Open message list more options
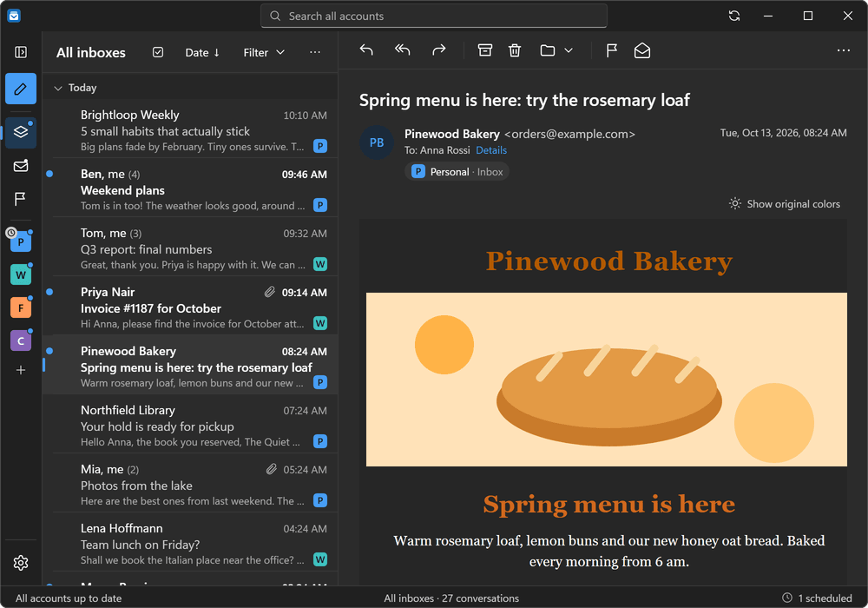This screenshot has width=868, height=608. pyautogui.click(x=315, y=52)
